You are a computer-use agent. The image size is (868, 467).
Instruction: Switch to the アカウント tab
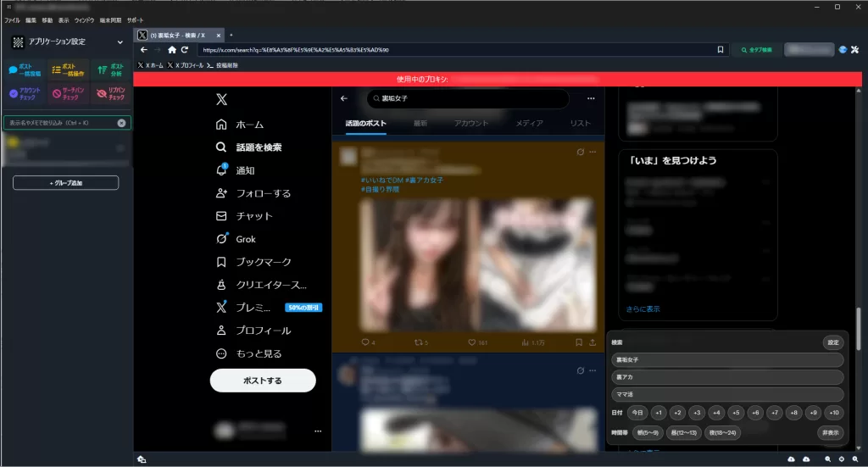point(471,124)
